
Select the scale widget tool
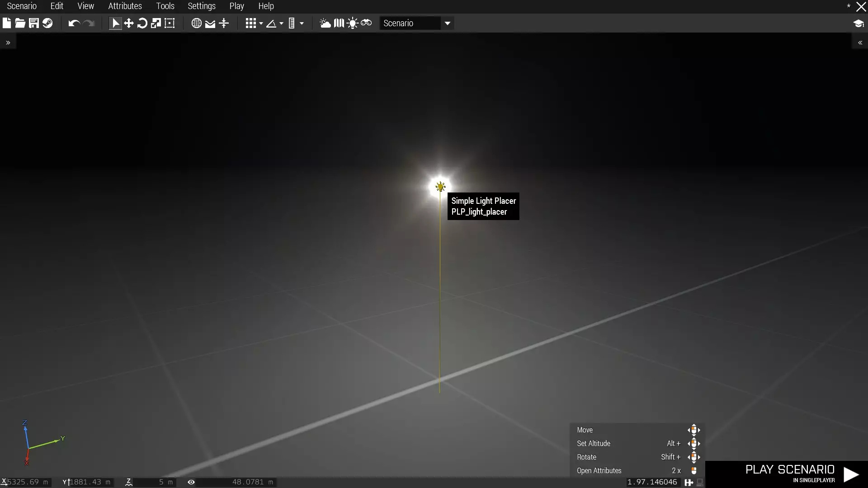156,23
